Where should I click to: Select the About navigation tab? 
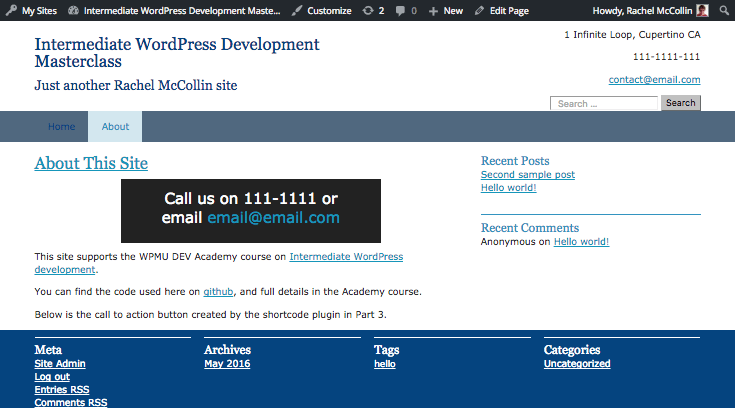click(x=115, y=127)
